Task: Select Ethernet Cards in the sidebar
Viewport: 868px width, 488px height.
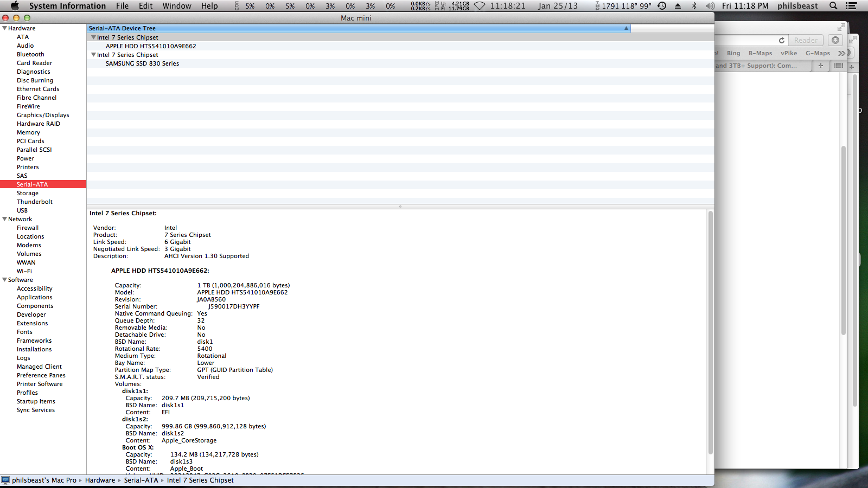Action: pos(38,89)
